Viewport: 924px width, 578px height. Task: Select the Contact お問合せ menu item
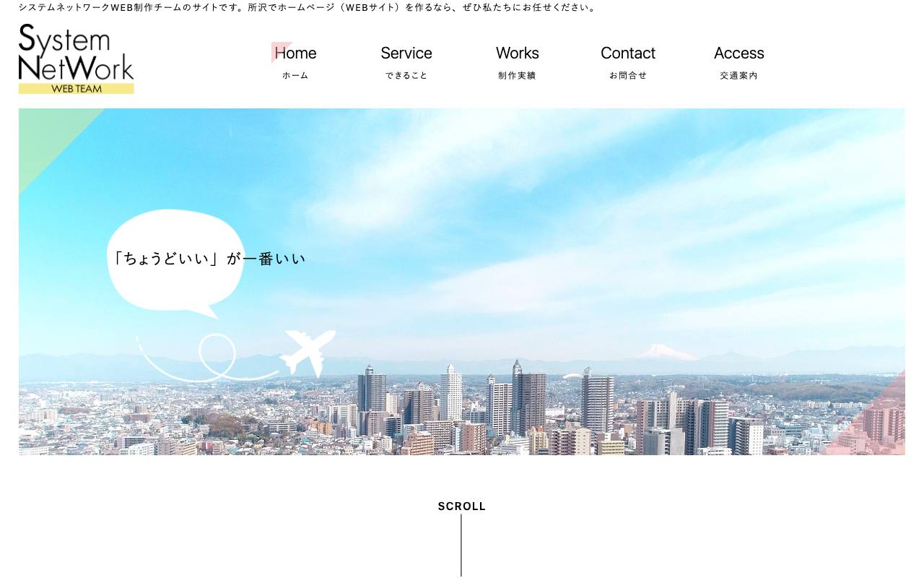tap(628, 62)
